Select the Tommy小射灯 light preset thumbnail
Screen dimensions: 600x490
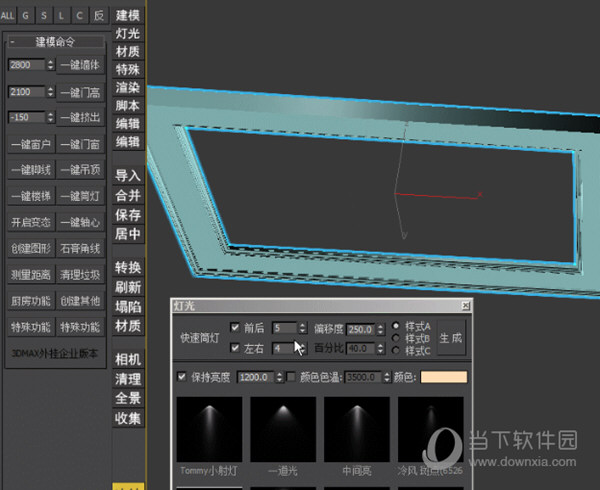[209, 429]
